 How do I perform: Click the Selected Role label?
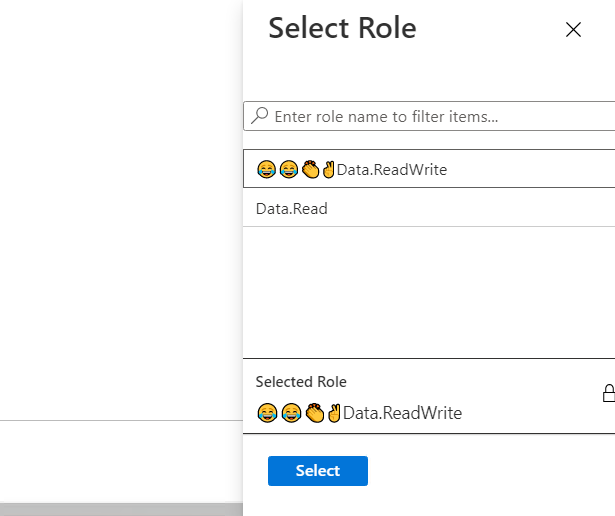pyautogui.click(x=301, y=382)
